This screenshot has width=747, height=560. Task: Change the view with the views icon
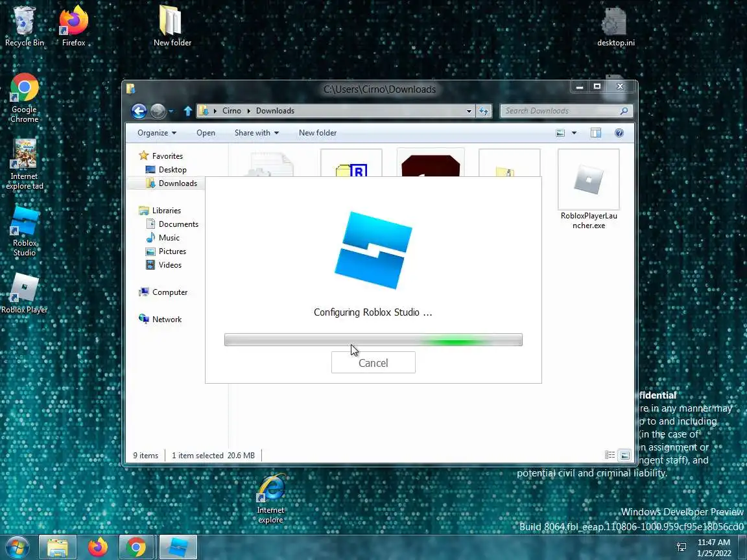pos(560,133)
